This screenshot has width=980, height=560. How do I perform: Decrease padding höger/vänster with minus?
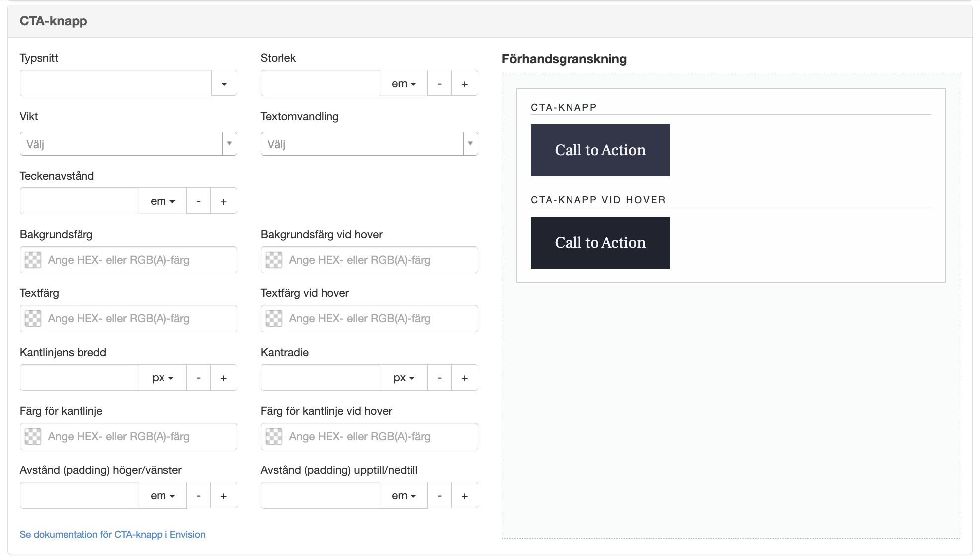coord(199,495)
